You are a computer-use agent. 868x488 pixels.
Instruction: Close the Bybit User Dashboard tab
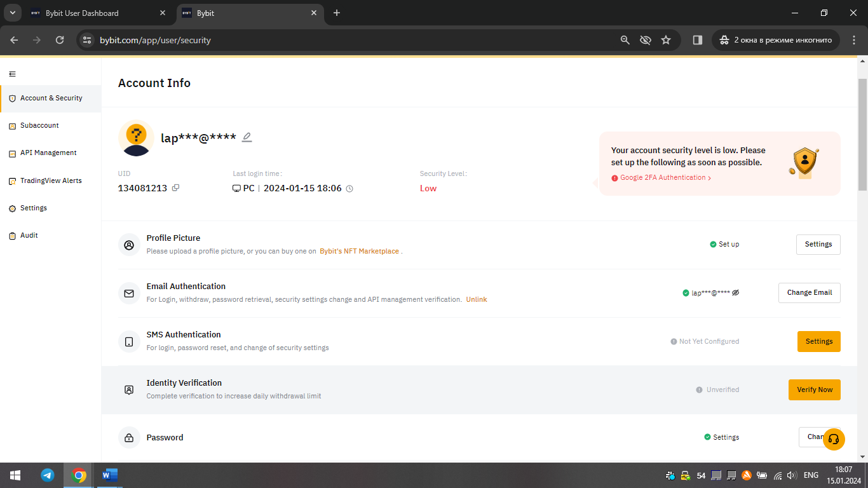pos(163,13)
